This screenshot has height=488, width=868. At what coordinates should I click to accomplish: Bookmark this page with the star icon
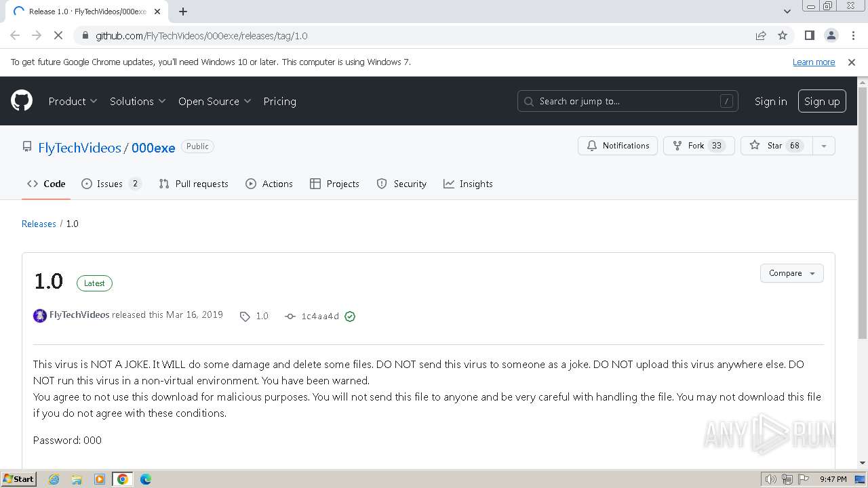click(783, 35)
